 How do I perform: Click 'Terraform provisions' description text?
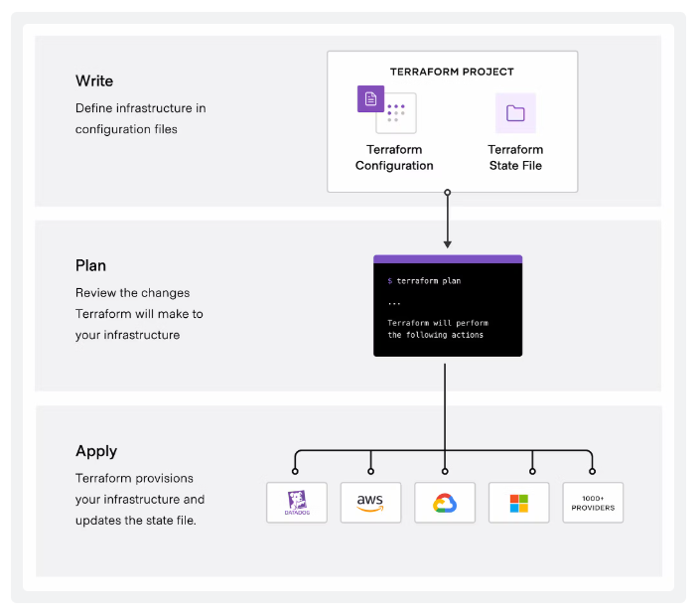tap(134, 479)
